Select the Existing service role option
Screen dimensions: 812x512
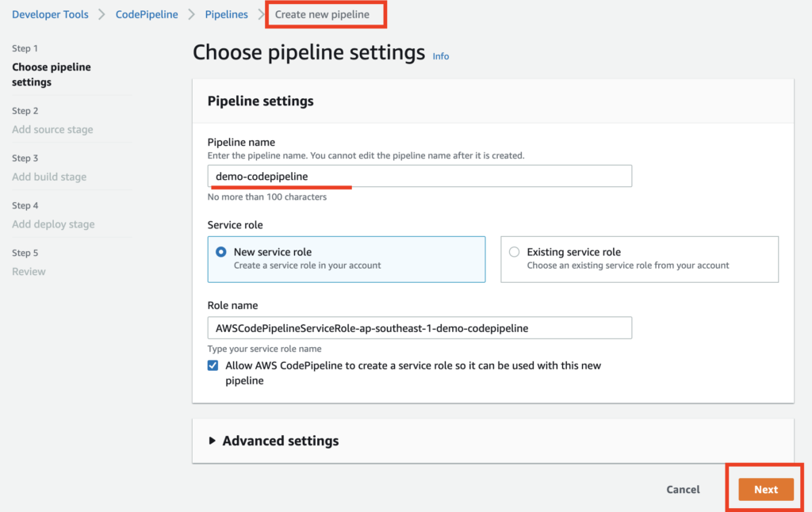[515, 252]
